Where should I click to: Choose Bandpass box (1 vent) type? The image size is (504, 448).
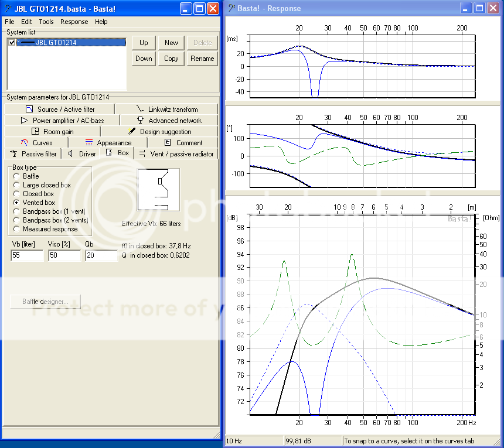(x=16, y=211)
